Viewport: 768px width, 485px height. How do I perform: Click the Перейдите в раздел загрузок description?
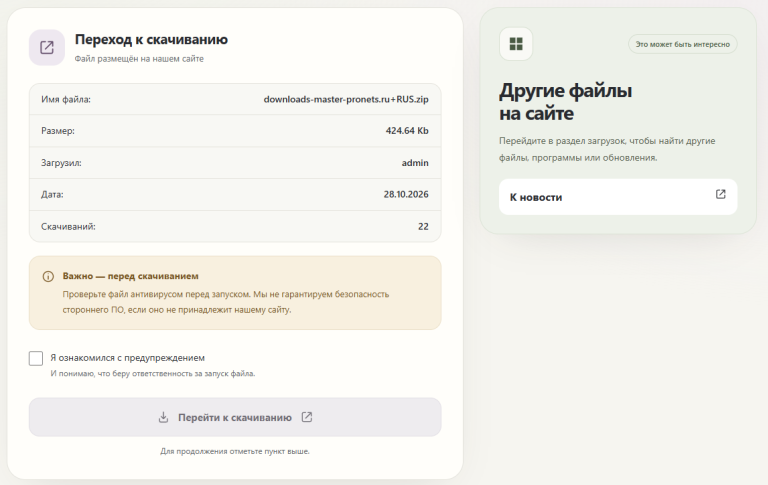click(x=607, y=149)
